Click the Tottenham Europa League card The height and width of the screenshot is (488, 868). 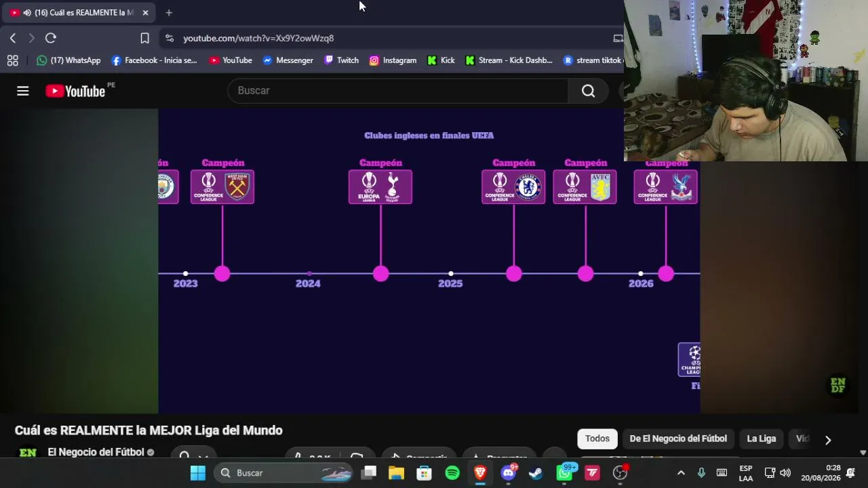pyautogui.click(x=380, y=186)
